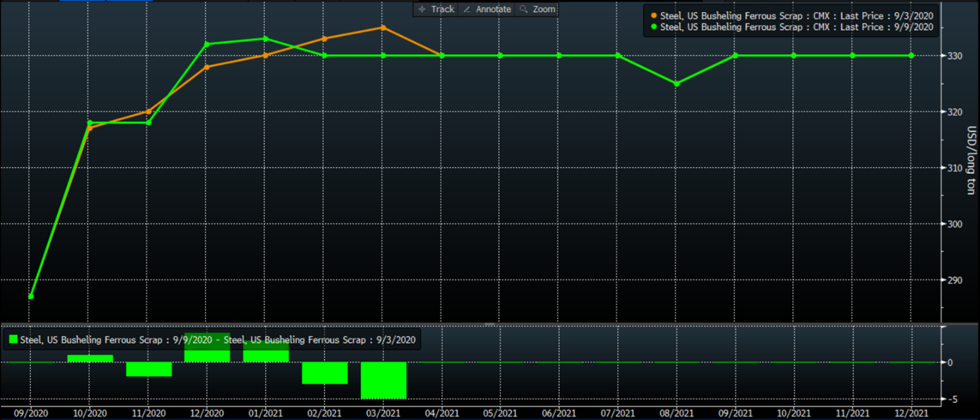Click the orange peak data point at 03/2021
This screenshot has height=420, width=980.
[x=383, y=28]
